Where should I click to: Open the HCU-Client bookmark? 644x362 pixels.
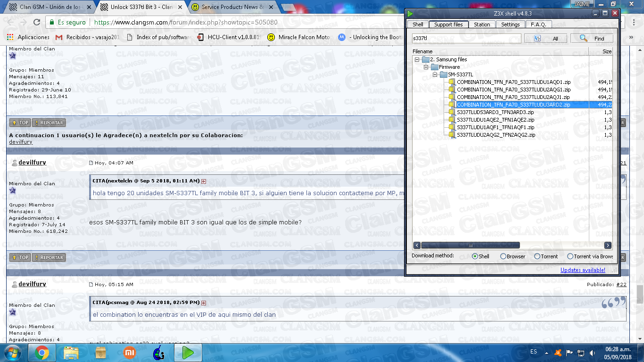click(x=229, y=37)
